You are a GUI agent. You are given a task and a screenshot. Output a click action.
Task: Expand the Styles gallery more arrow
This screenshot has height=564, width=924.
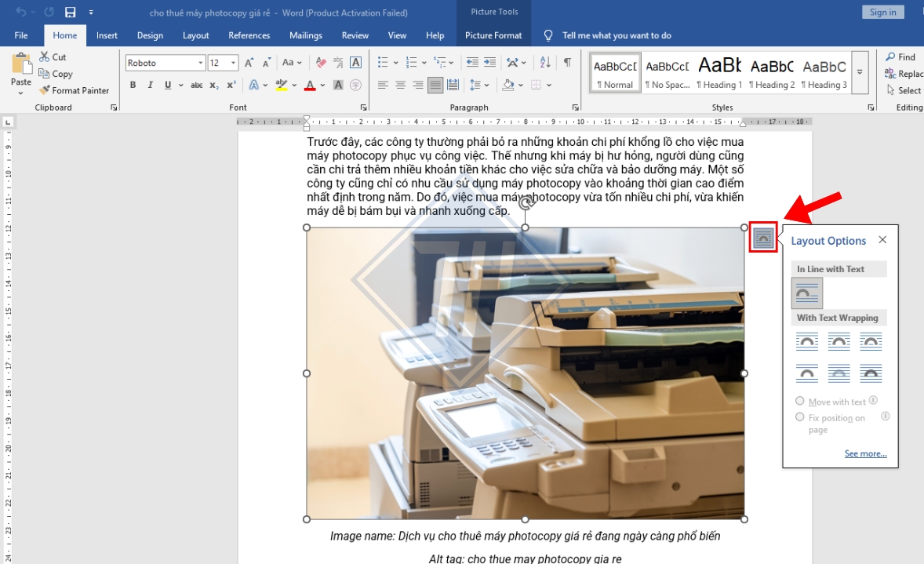[x=860, y=72]
